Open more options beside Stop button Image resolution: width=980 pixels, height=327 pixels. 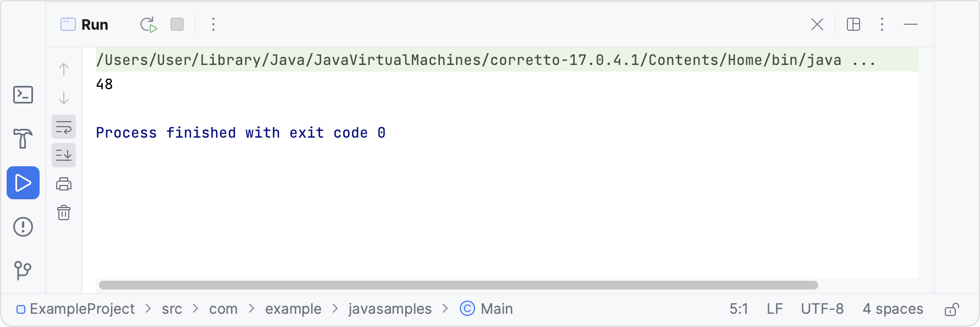pyautogui.click(x=213, y=24)
